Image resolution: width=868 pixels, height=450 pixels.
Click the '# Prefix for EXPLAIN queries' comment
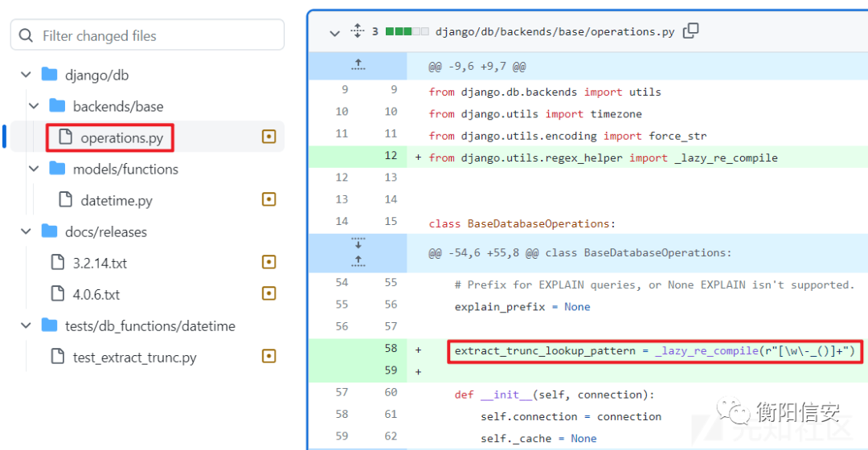(x=654, y=285)
